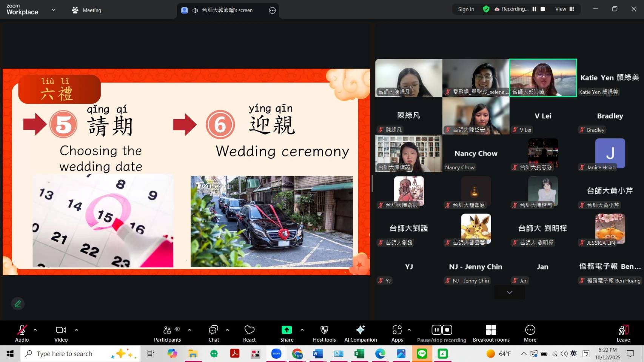Select the annotation pencil on the shared screen
The width and height of the screenshot is (644, 362).
pyautogui.click(x=18, y=304)
